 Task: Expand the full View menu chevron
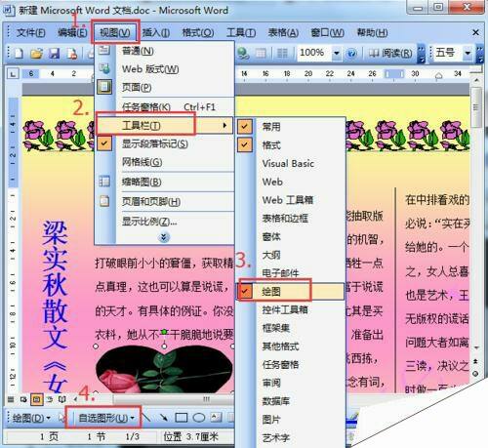164,237
